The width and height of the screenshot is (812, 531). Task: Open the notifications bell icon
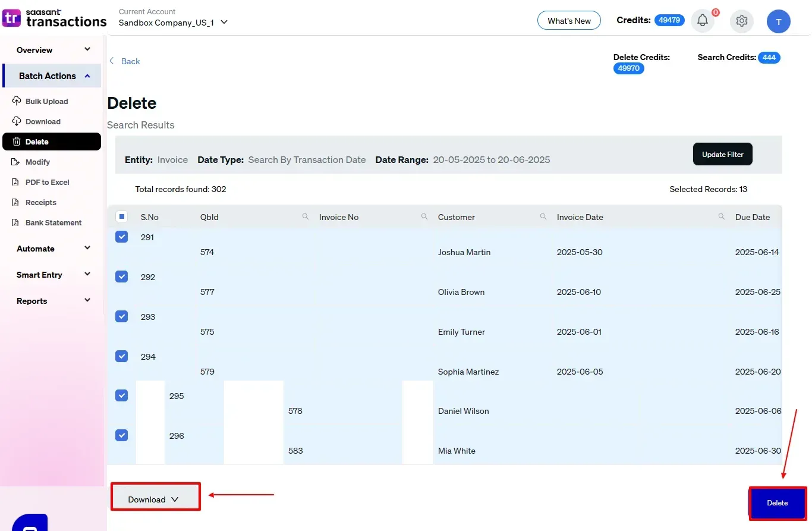[703, 21]
